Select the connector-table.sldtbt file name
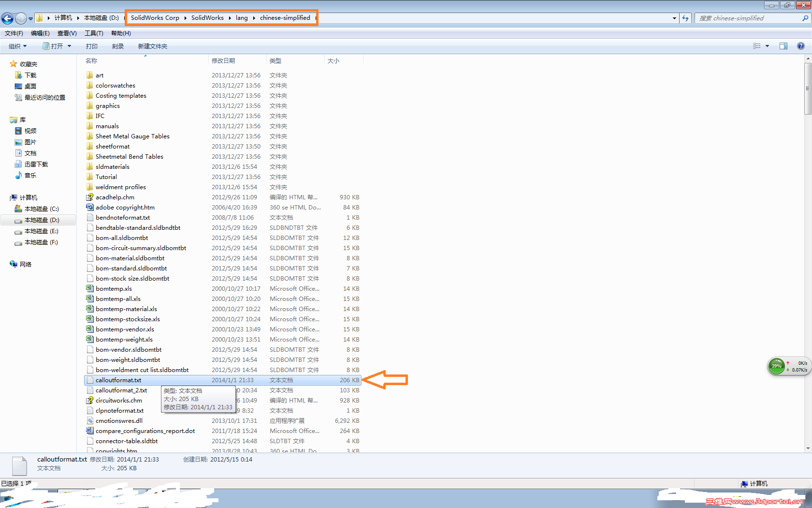 (x=127, y=441)
